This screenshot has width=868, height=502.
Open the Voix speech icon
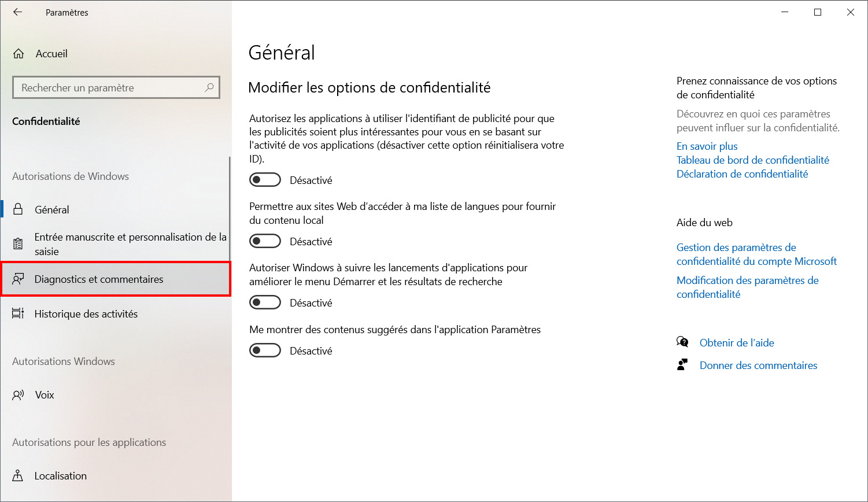[x=19, y=395]
